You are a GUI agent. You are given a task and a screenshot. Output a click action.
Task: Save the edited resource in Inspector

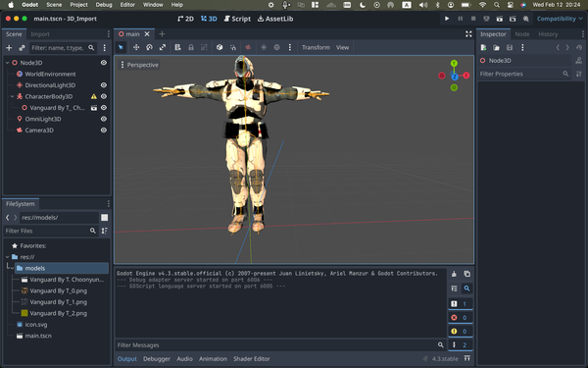coord(510,47)
